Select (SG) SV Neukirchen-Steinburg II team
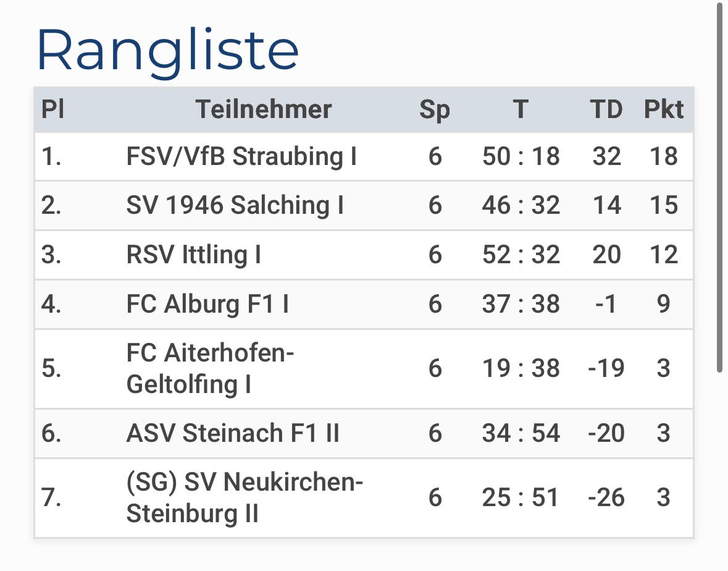Screen dimensions: 728x571 (245, 497)
